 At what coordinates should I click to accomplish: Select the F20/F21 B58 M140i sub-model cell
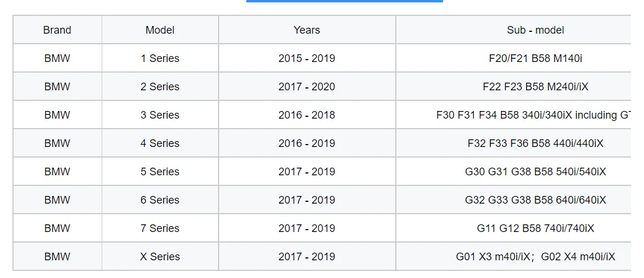coord(535,58)
